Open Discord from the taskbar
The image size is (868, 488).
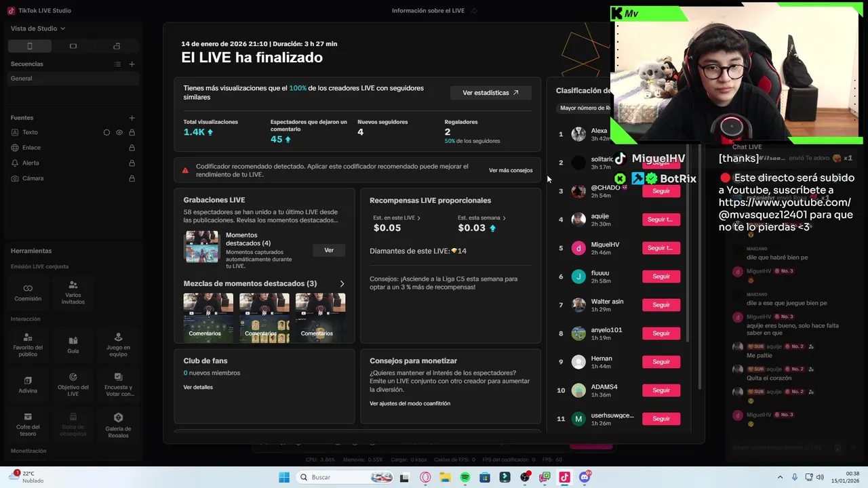tap(585, 478)
